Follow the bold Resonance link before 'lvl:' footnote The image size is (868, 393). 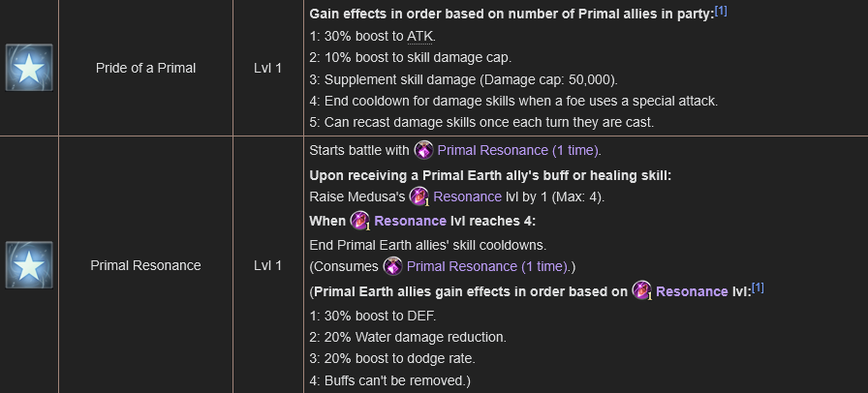(x=692, y=291)
